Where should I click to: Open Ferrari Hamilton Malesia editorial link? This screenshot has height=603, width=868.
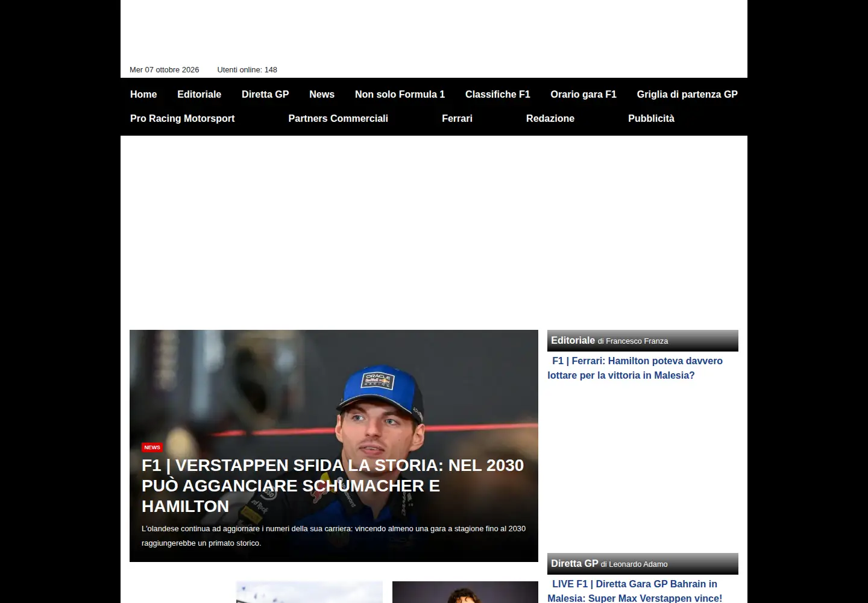[635, 368]
